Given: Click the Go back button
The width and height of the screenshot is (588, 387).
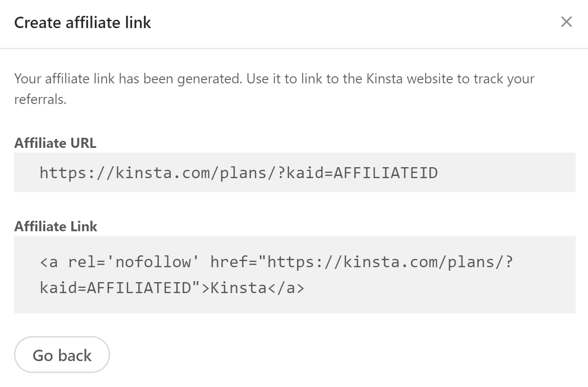Looking at the screenshot, I should [62, 355].
